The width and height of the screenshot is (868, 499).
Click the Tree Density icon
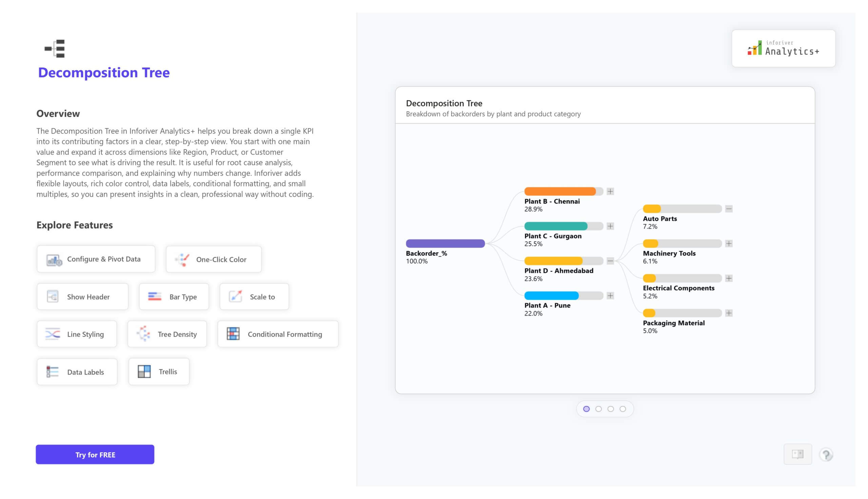pyautogui.click(x=143, y=334)
